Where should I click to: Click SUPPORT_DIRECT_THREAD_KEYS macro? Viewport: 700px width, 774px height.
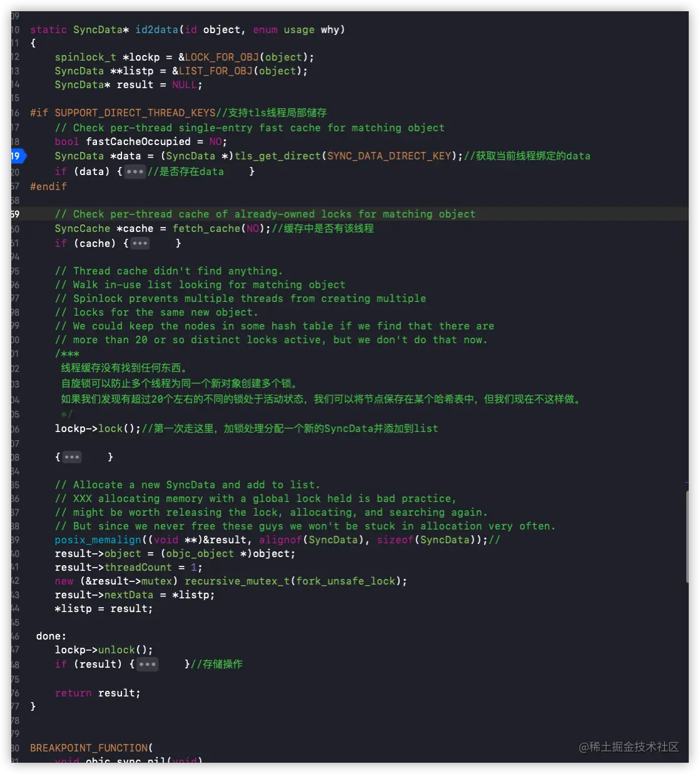[x=135, y=113]
